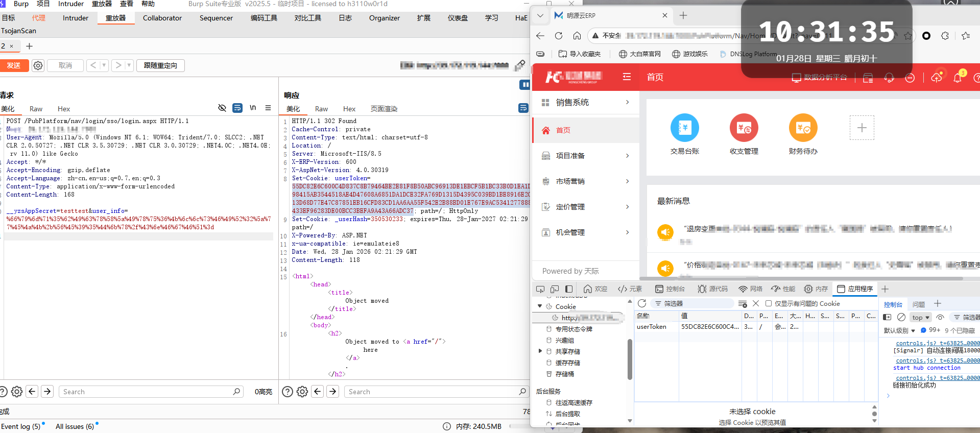Go to browser home page
980x433 pixels.
click(577, 36)
